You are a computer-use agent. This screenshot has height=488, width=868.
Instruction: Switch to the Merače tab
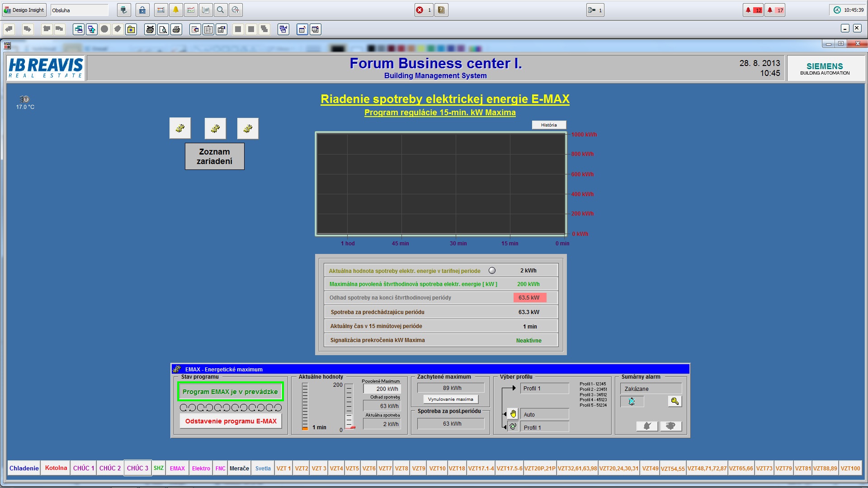coord(239,468)
